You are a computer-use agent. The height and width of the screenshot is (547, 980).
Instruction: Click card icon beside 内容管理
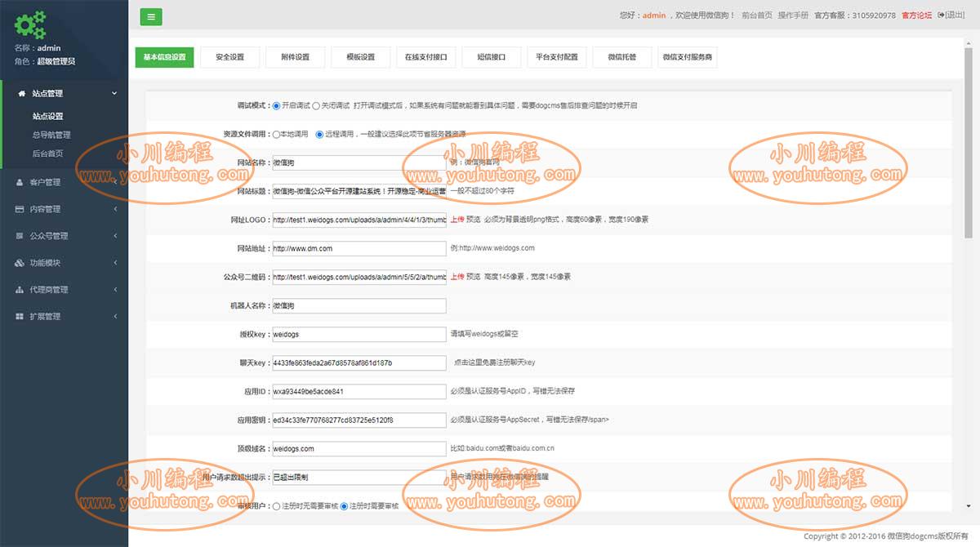(20, 209)
